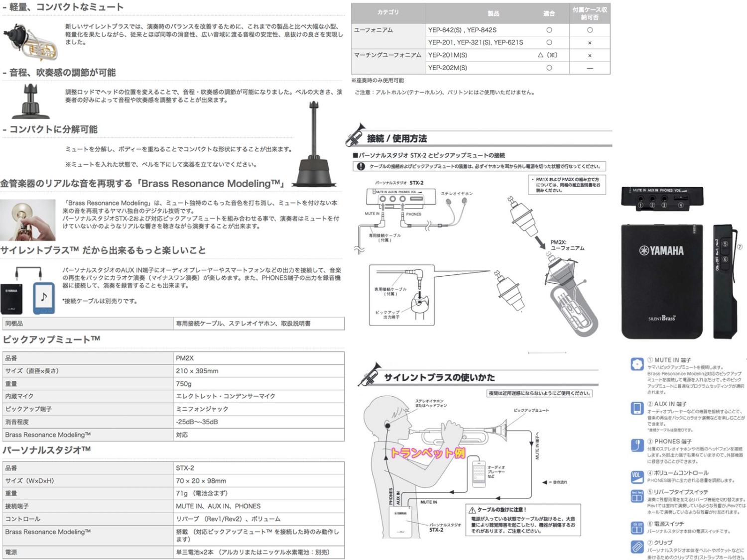Click the YAMAHA logo on the black device
The width and height of the screenshot is (747, 560).
(x=661, y=250)
